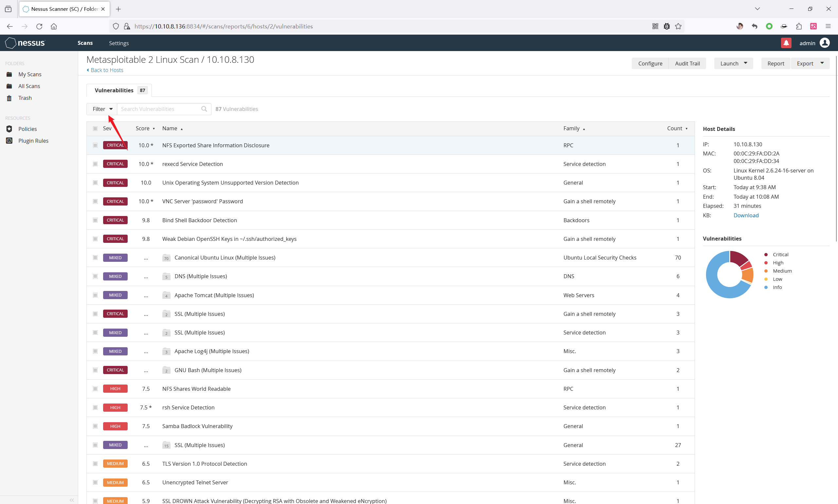Image resolution: width=838 pixels, height=504 pixels.
Task: Open the Audit Trail
Action: [687, 63]
